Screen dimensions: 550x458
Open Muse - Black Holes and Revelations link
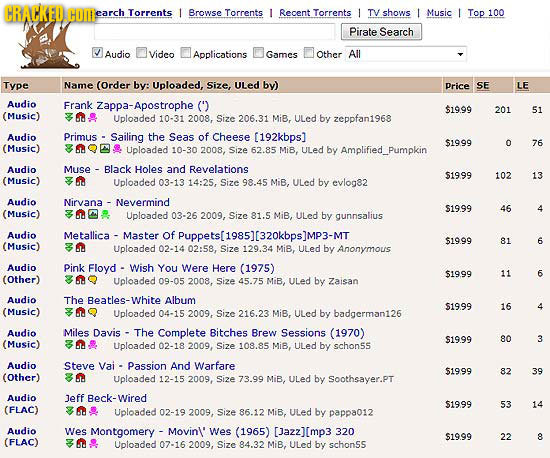click(x=156, y=169)
